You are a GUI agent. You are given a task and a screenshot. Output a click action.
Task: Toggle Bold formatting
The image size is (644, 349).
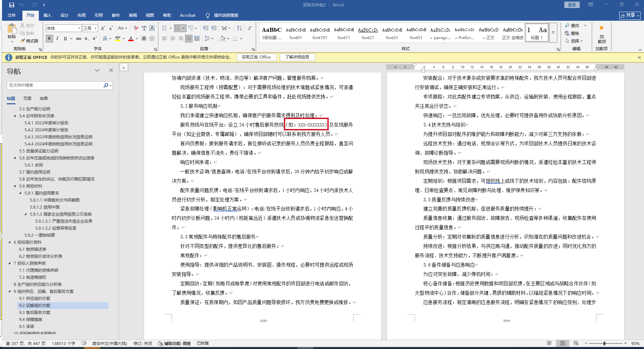[50, 38]
